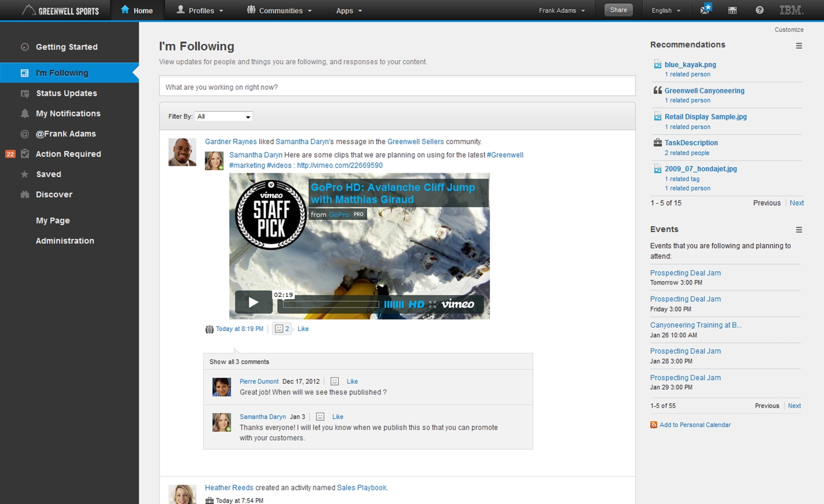Like Samantha Daryn's Jan 3 comment
This screenshot has width=824, height=504.
[337, 417]
